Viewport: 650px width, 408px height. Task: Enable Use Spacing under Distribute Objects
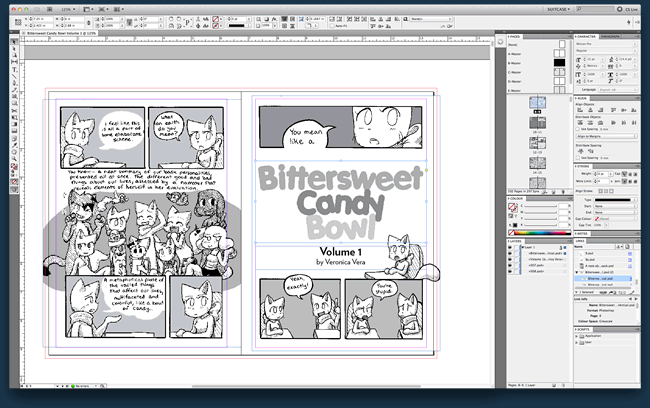(x=578, y=129)
